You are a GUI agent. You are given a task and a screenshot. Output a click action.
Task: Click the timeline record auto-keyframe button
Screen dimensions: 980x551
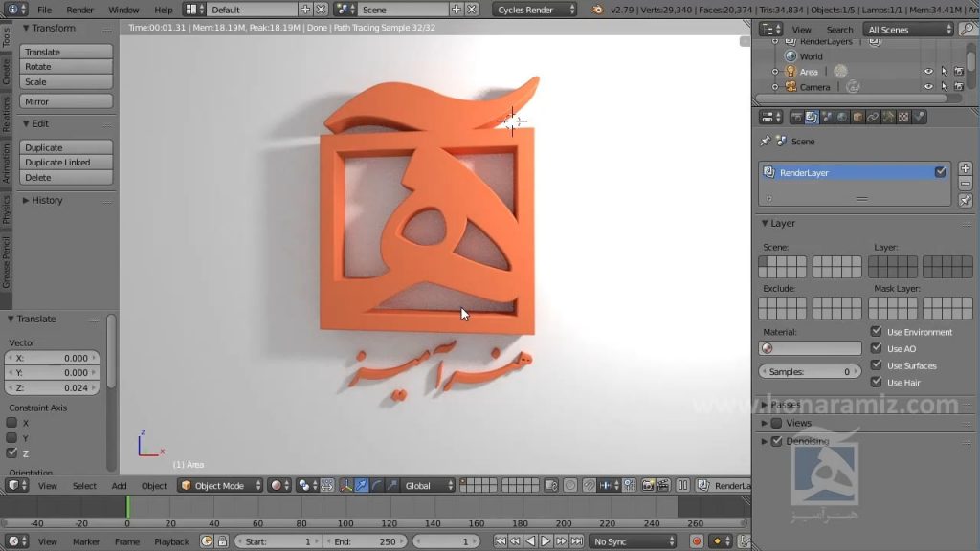(x=697, y=541)
